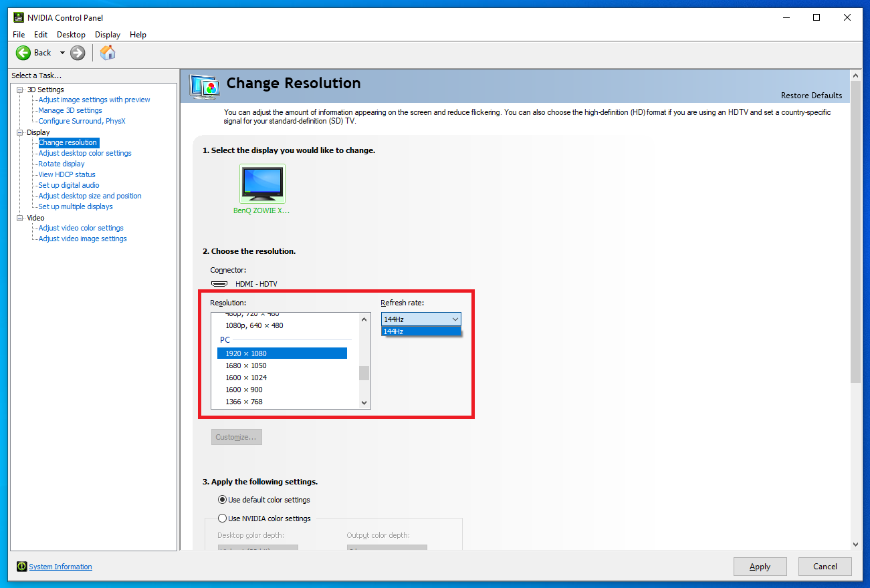Select Use default color settings radio button
The width and height of the screenshot is (870, 588).
point(223,500)
